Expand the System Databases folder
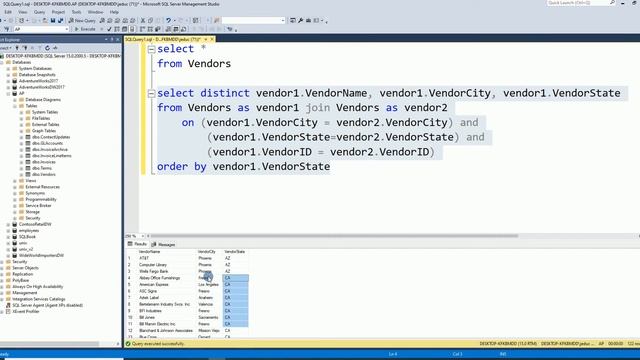 (x=8, y=69)
